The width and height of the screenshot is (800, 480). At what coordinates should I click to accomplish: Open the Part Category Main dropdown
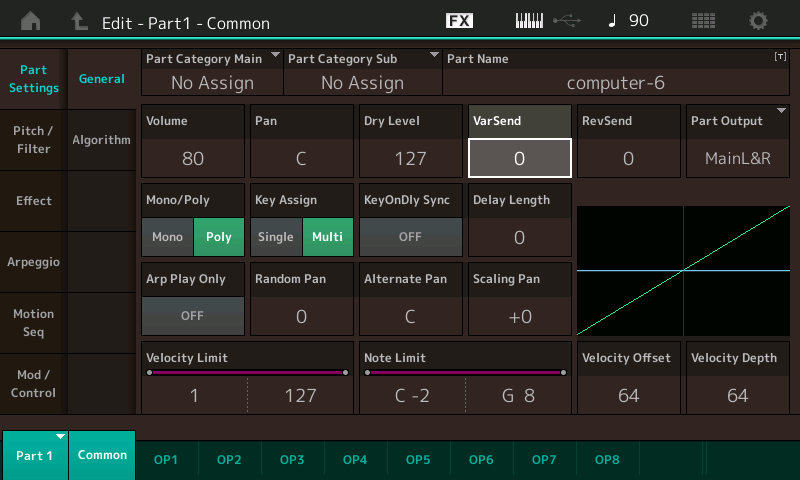click(x=212, y=72)
